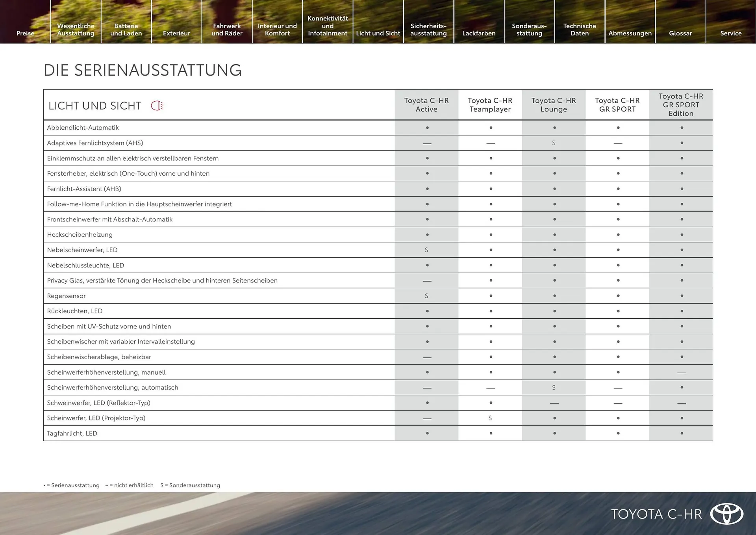This screenshot has height=535, width=756.
Task: View the Sicherheitsausstattung section
Action: pos(428,30)
